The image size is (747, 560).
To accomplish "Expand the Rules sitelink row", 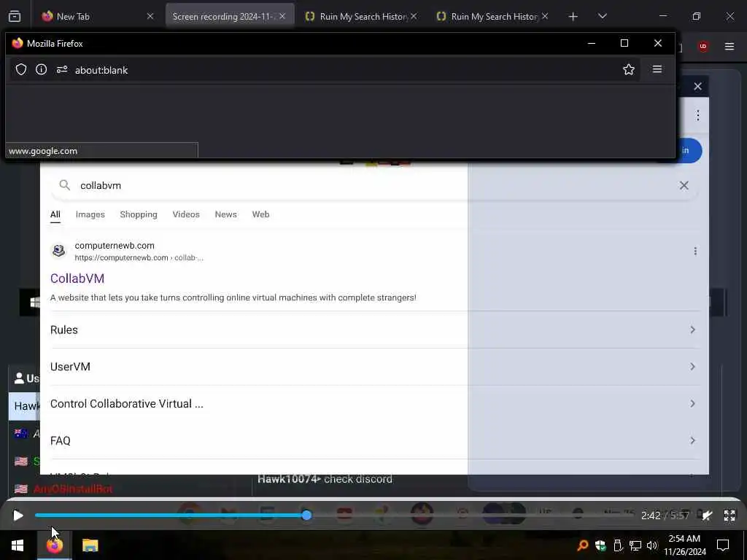I will pyautogui.click(x=374, y=330).
